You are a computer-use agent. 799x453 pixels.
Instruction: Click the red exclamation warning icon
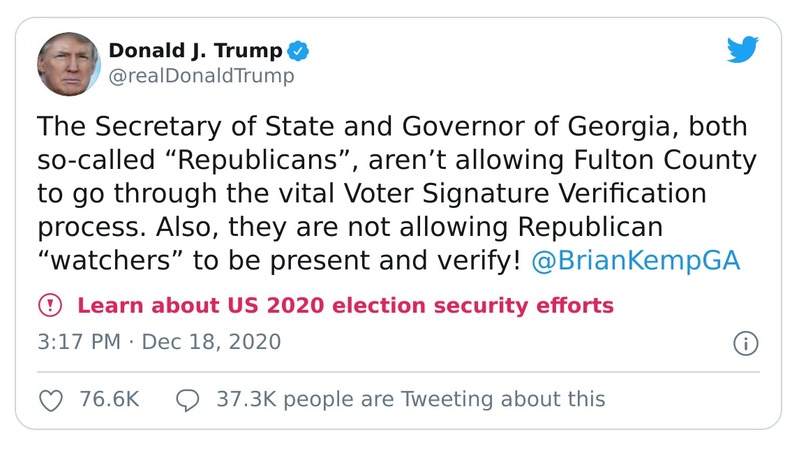[x=50, y=305]
